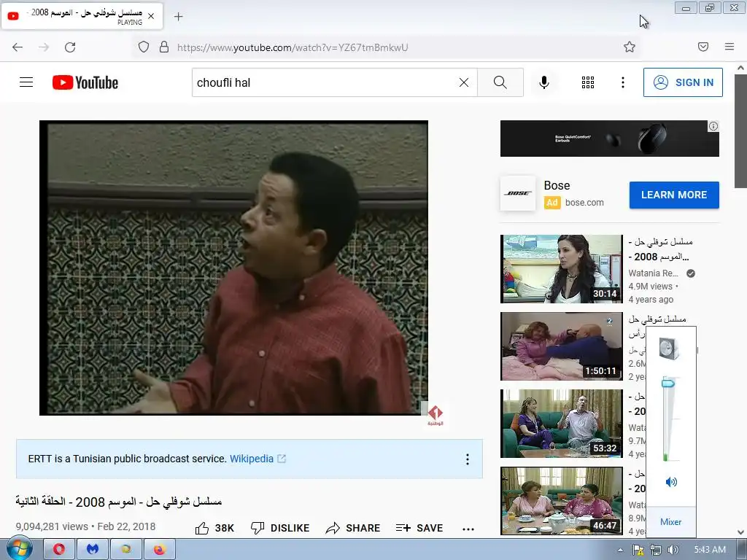747x560 pixels.
Task: Open the network tray icon
Action: coord(656,550)
